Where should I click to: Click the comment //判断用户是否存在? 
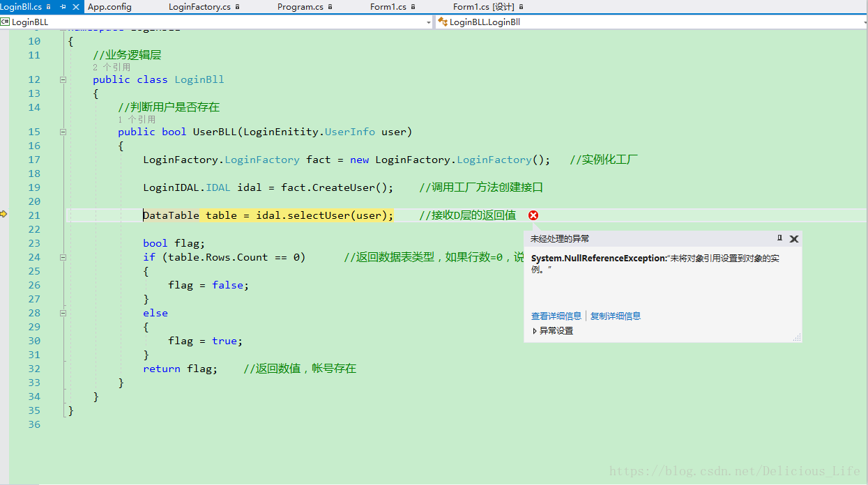click(169, 107)
